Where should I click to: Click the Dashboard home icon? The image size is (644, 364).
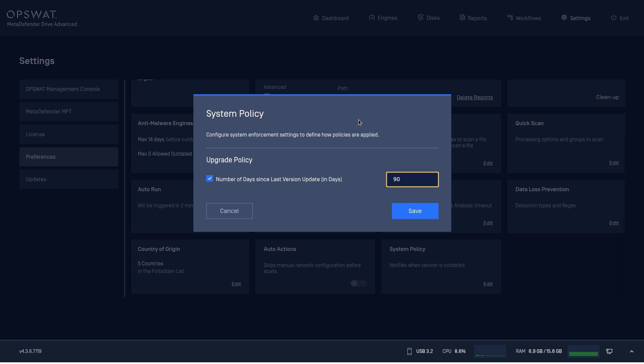316,18
